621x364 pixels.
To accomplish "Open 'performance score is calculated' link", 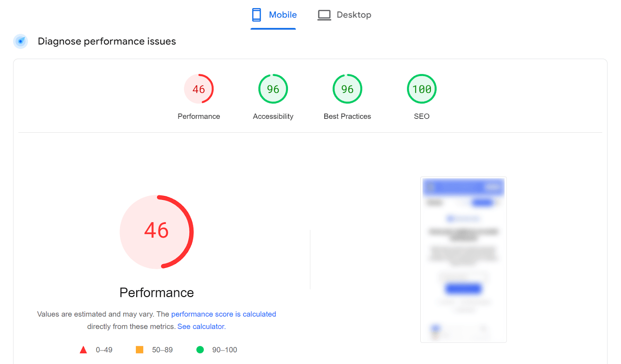I will click(x=224, y=314).
